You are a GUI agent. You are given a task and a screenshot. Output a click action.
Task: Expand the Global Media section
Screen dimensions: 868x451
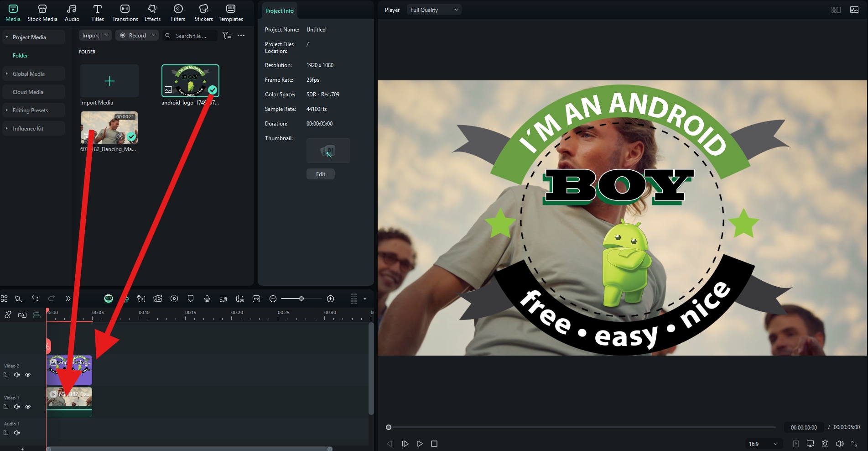tap(7, 73)
